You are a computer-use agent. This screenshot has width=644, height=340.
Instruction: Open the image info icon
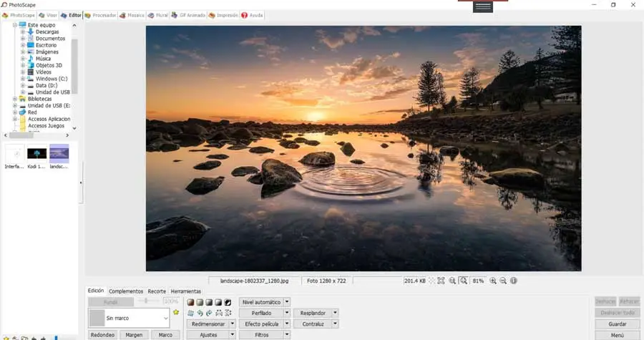513,281
